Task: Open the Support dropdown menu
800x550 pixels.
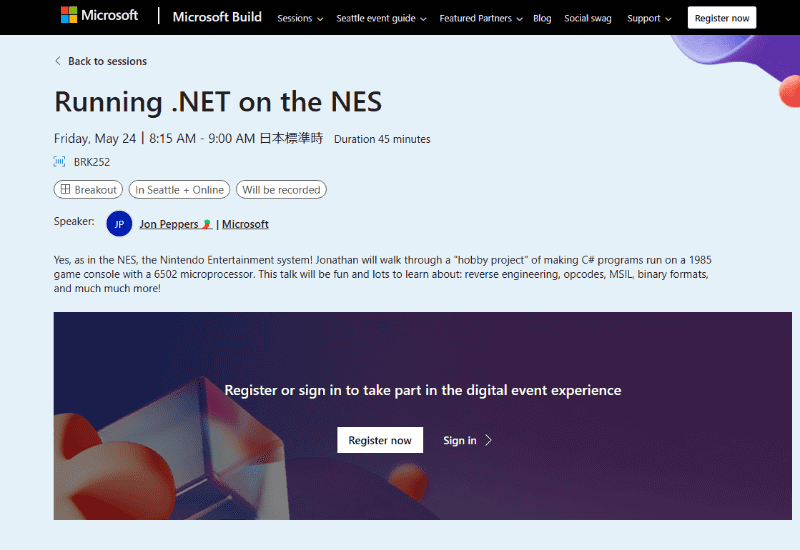Action: coord(649,18)
